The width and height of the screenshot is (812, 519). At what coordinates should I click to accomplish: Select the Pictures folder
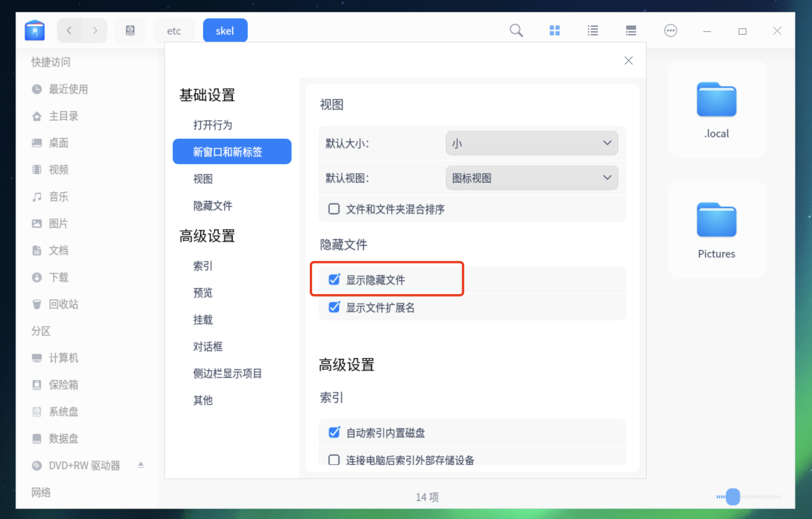pyautogui.click(x=716, y=230)
